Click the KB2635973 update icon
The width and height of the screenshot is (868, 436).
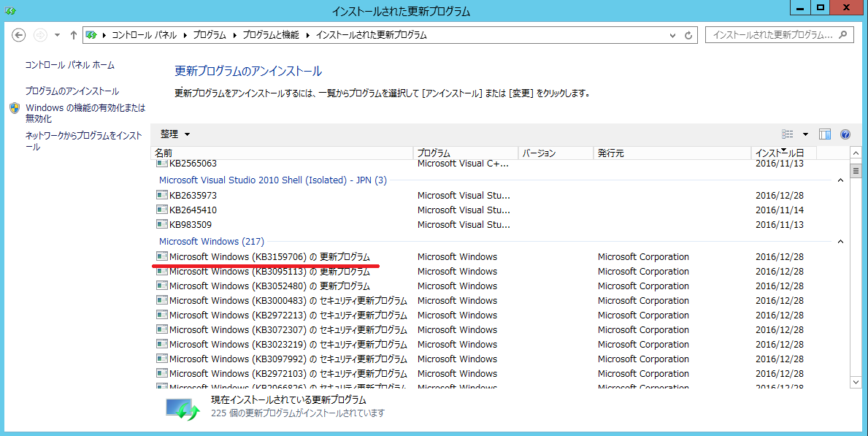pos(162,196)
